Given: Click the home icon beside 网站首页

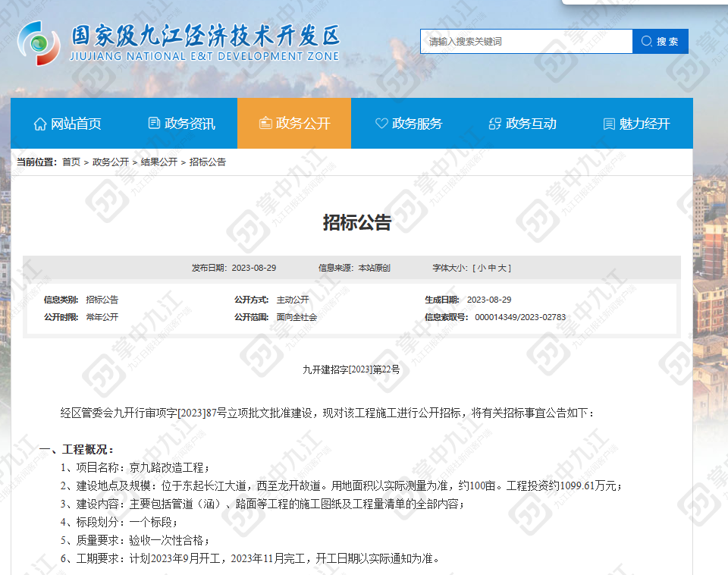Looking at the screenshot, I should 40,122.
